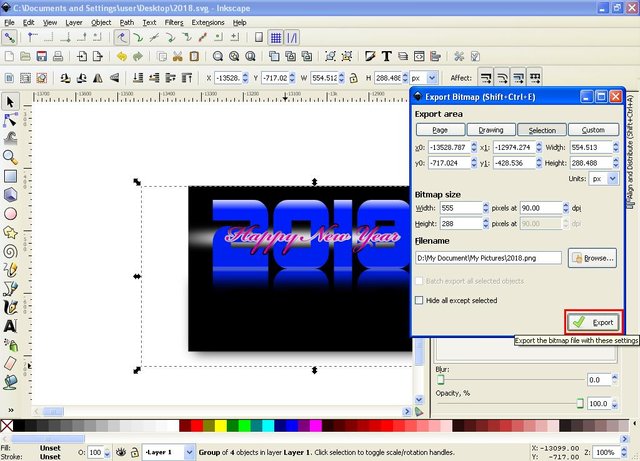The image size is (640, 461).
Task: Select the Tweak tool
Action: click(x=10, y=139)
